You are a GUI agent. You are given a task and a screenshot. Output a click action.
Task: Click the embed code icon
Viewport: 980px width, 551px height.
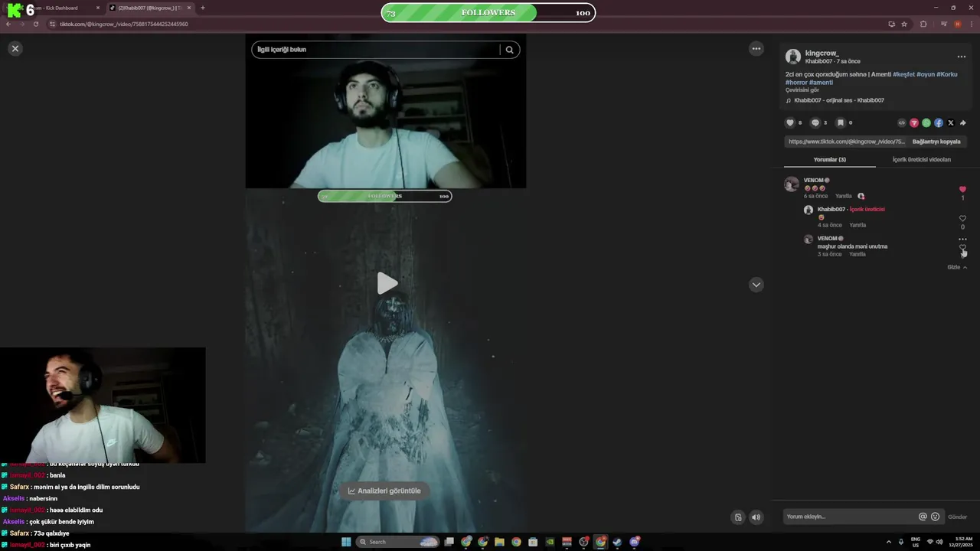coord(902,122)
